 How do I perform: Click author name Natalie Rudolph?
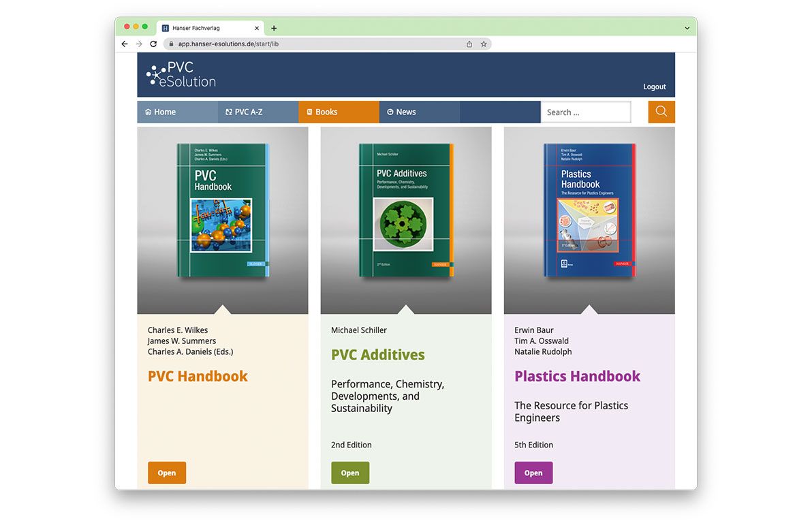click(543, 351)
